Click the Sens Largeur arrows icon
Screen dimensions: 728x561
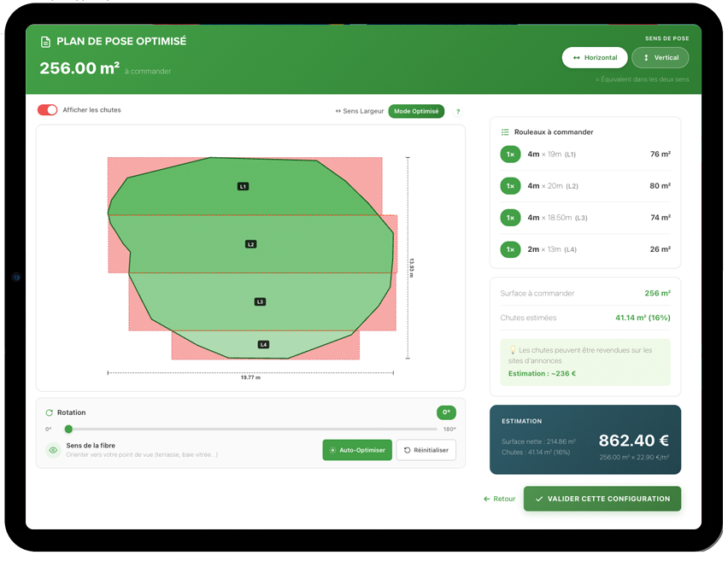tap(341, 111)
